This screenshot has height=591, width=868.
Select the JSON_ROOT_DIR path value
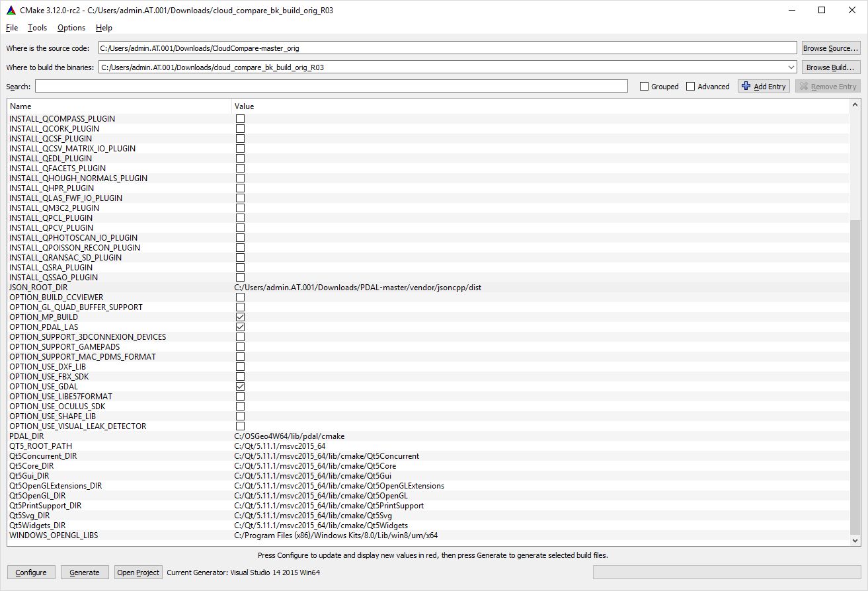(358, 288)
